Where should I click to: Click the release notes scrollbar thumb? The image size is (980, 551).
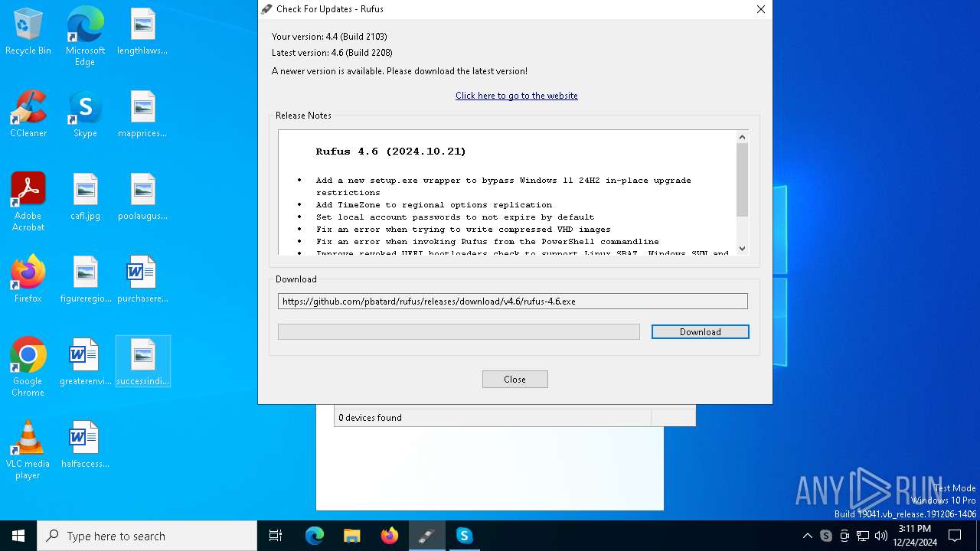742,179
